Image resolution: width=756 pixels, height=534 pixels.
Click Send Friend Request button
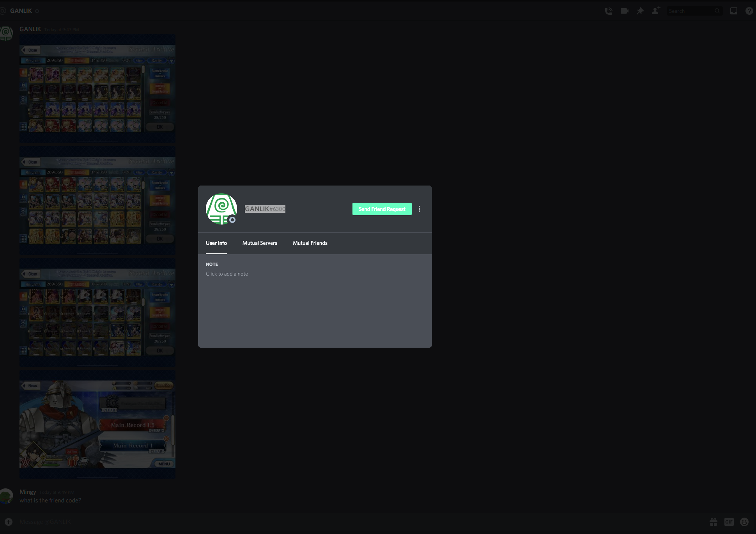[x=382, y=209]
